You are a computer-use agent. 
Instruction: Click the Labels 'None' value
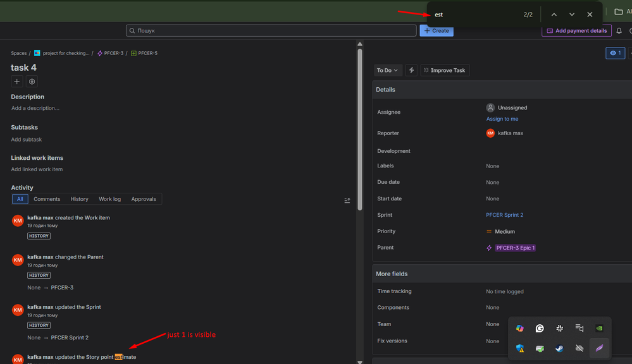point(493,166)
